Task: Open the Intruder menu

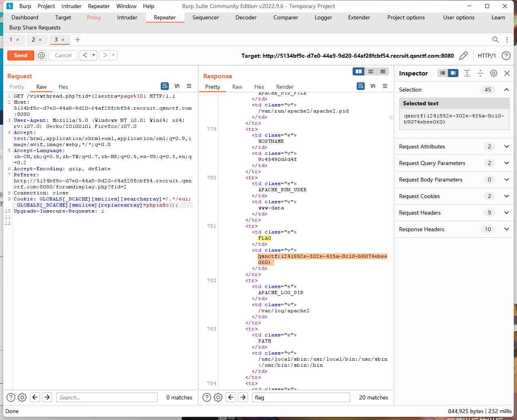Action: (71, 6)
